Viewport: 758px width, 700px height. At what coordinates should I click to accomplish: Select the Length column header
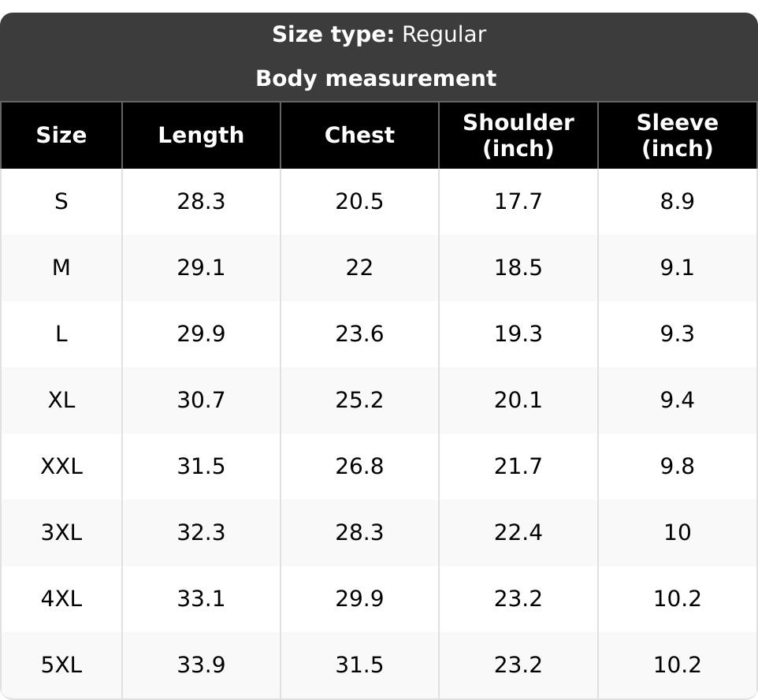[x=201, y=135]
